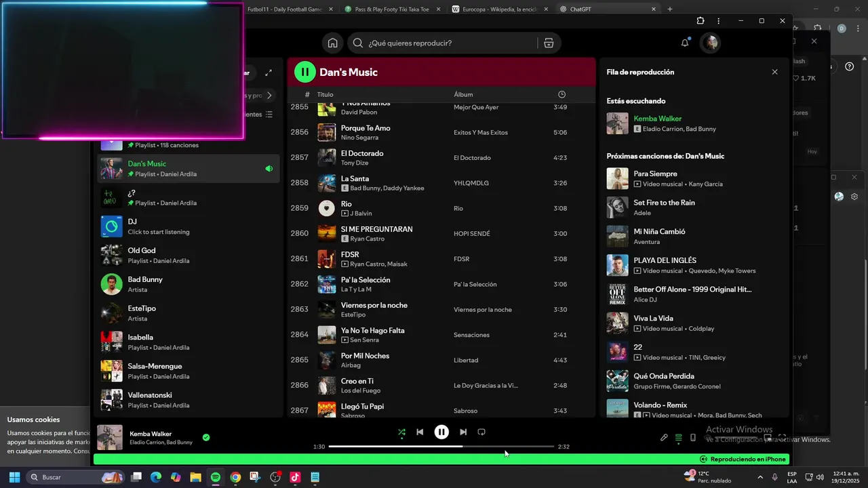Play Para Siempre from the queue

pos(692,179)
